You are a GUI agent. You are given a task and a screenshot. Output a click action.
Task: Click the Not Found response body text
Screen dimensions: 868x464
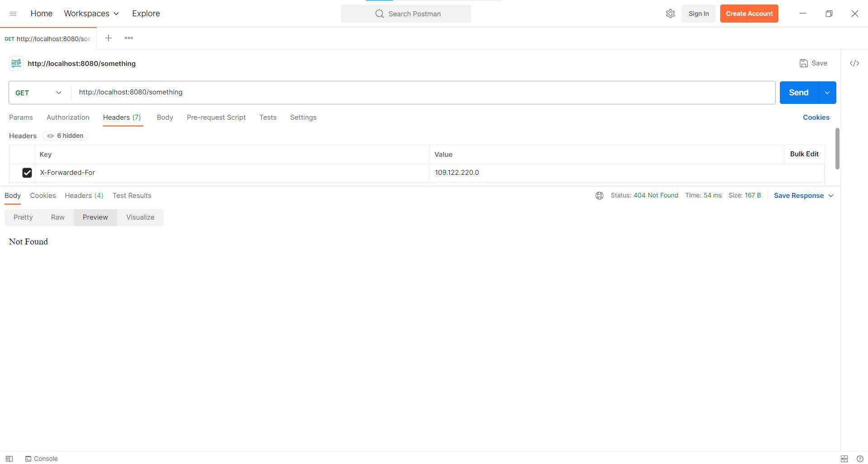pos(28,242)
